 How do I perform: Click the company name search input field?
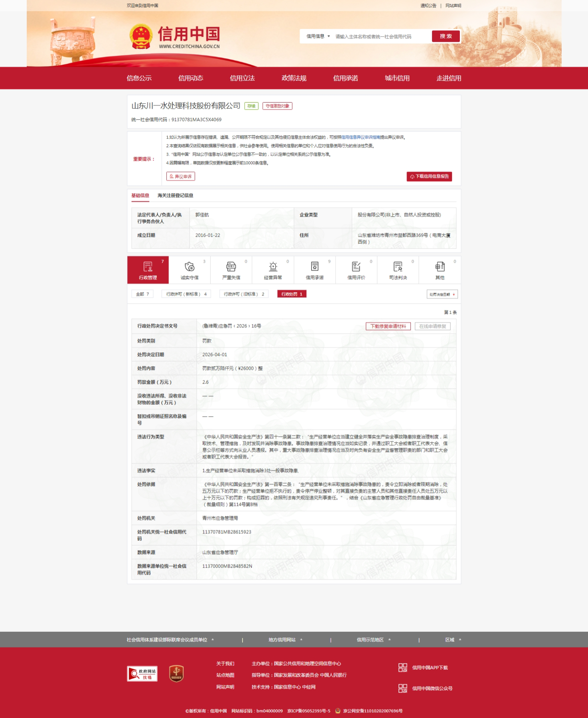tap(381, 37)
